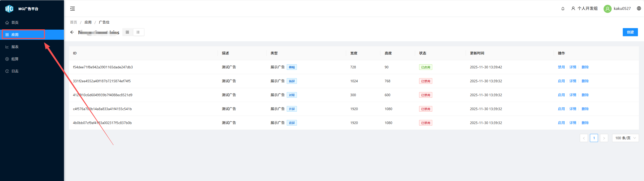Open the 100 条/页 page size dropdown
Image resolution: width=644 pixels, height=181 pixels.
coord(625,138)
